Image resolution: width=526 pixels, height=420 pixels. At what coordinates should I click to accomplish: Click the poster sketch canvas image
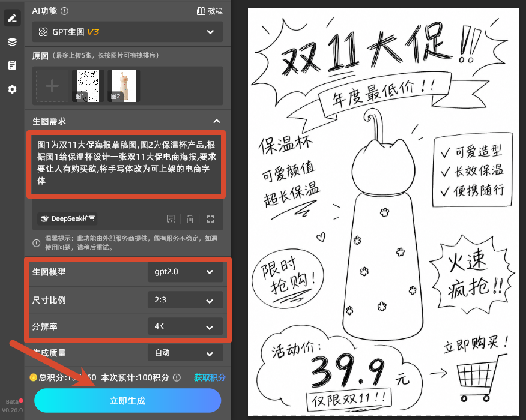384,212
